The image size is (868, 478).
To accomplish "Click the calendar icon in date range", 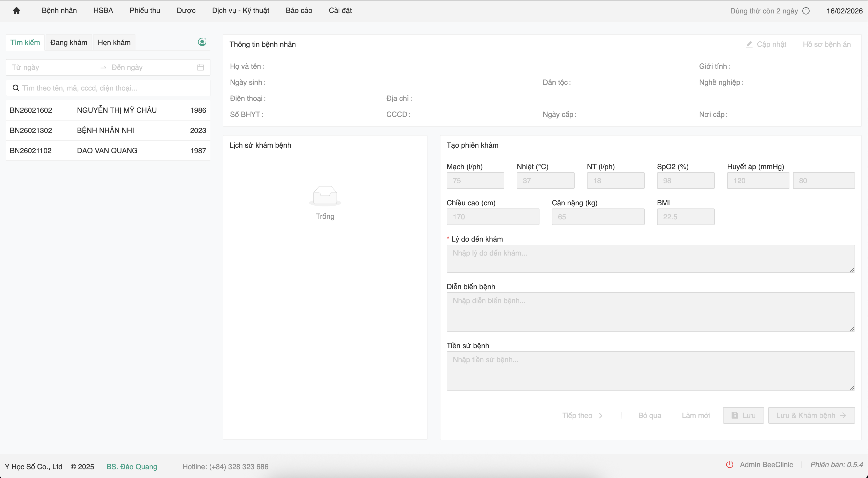I will (201, 68).
